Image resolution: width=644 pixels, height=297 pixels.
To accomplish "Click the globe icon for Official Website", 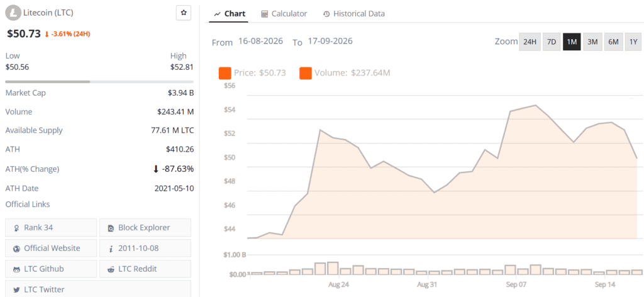I will [x=17, y=249].
